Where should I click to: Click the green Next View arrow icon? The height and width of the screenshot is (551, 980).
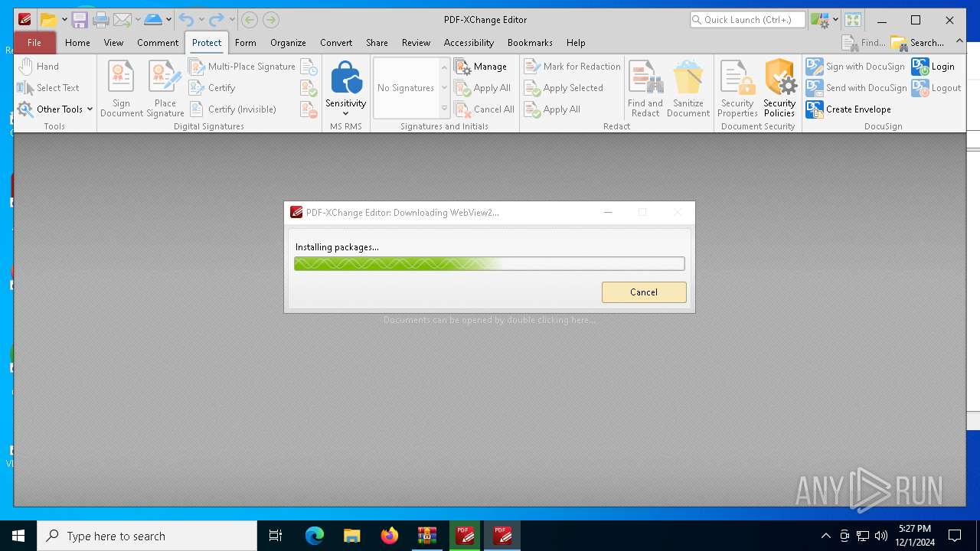[270, 20]
